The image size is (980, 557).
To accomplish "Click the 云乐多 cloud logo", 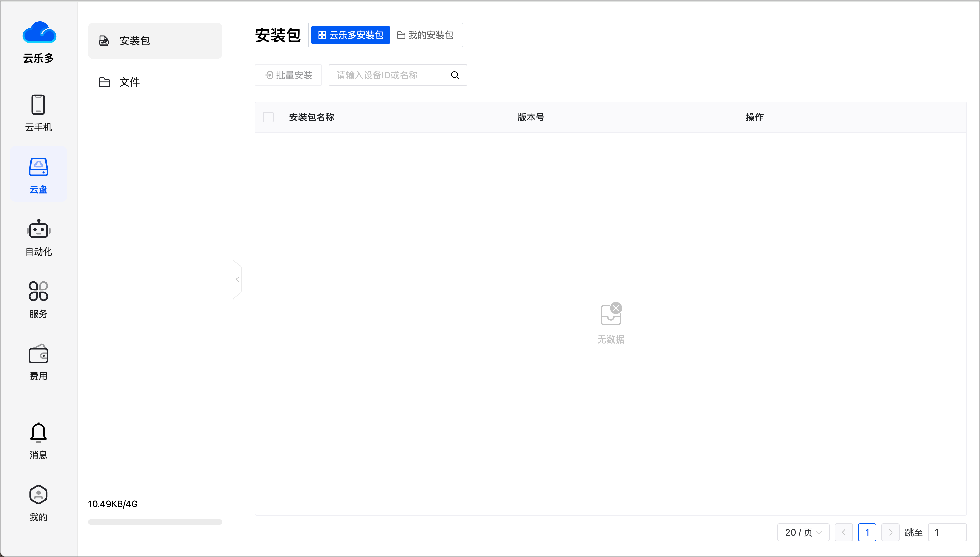I will coord(39,32).
